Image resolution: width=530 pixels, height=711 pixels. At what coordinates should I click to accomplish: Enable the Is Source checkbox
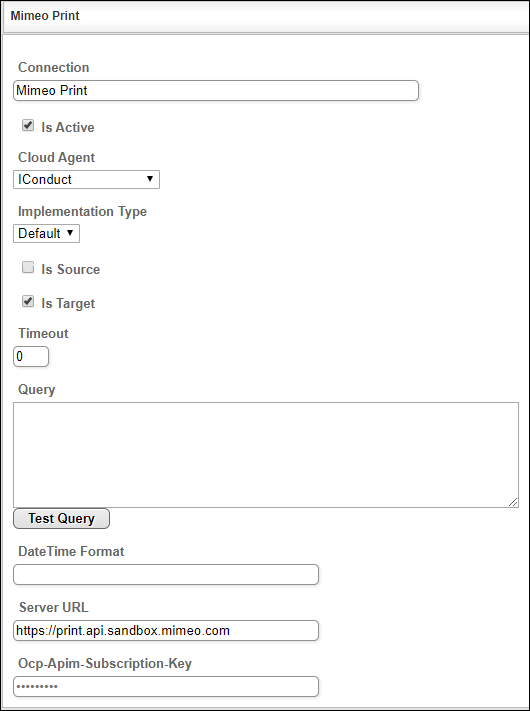pyautogui.click(x=28, y=268)
